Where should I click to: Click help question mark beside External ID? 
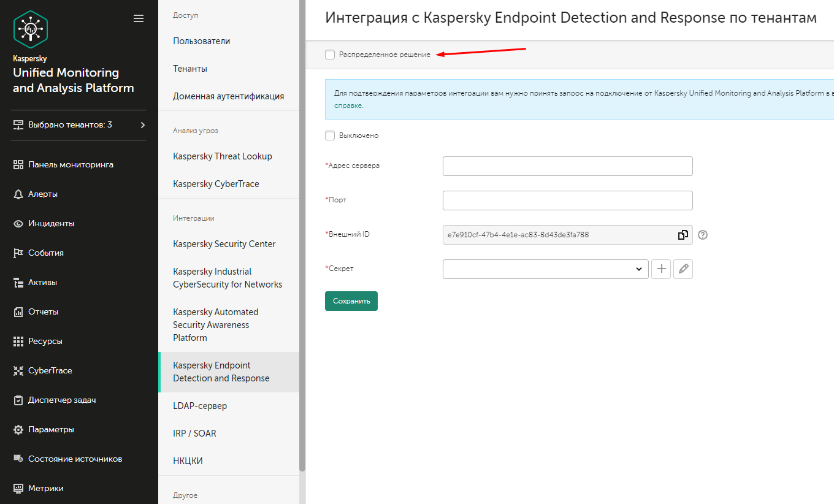(703, 234)
